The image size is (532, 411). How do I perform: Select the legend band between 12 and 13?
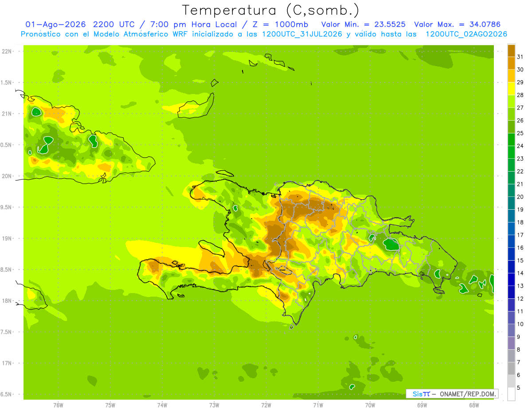click(511, 292)
